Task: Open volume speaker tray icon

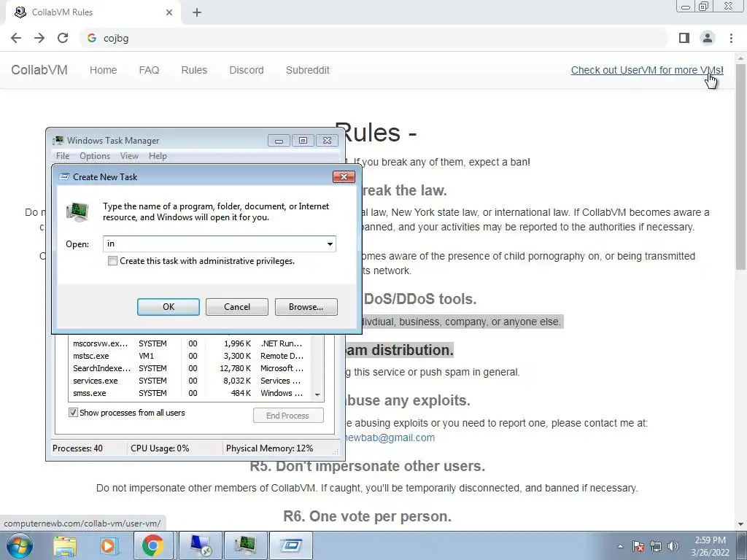Action: (673, 546)
